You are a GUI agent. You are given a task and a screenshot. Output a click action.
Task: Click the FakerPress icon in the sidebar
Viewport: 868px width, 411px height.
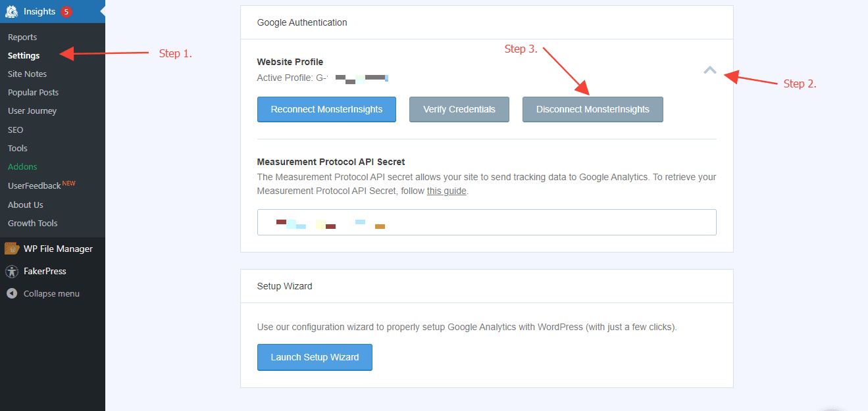tap(11, 271)
